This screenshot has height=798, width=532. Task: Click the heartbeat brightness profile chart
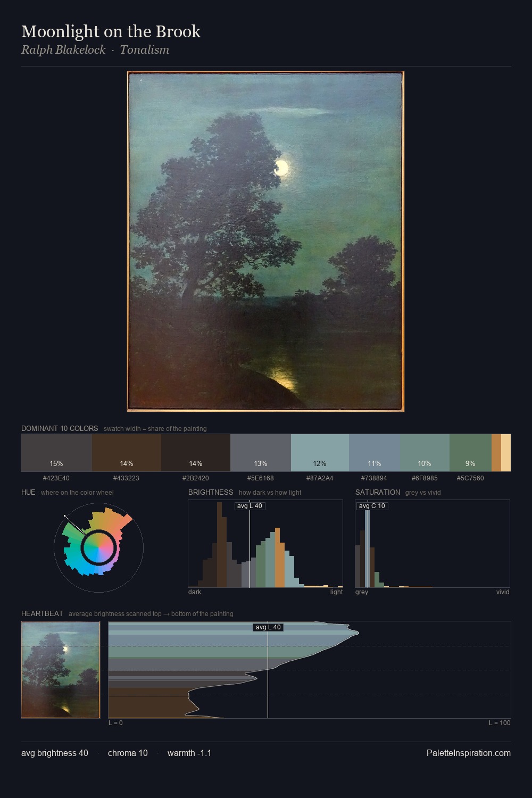[310, 670]
